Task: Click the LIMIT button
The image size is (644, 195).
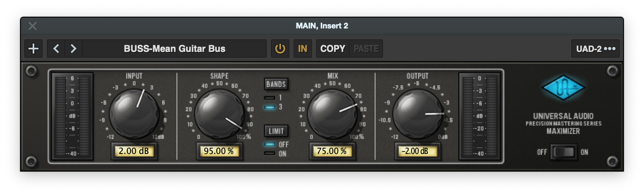Action: pos(276,131)
